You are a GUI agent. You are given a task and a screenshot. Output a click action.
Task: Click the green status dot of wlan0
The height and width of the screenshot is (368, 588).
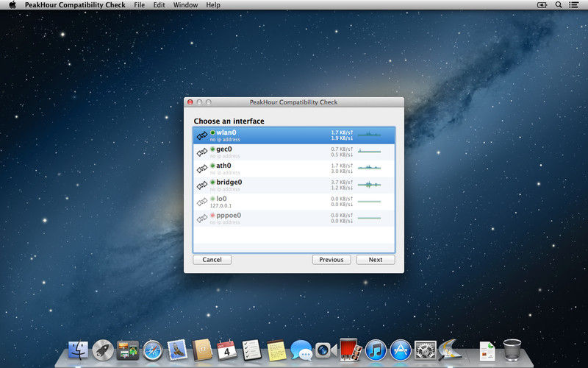pos(212,132)
